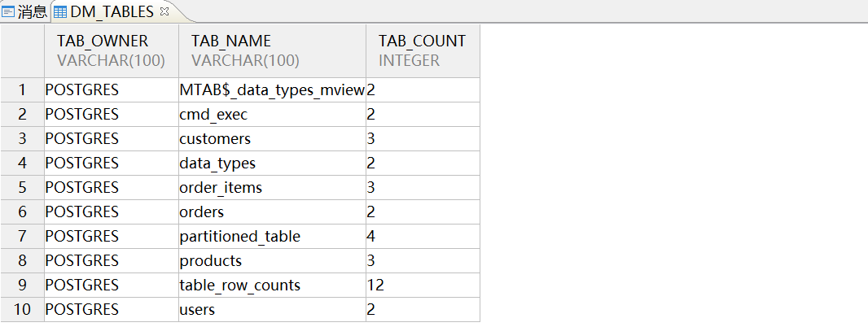This screenshot has width=868, height=327.
Task: Select row number 10 header
Action: (x=22, y=309)
